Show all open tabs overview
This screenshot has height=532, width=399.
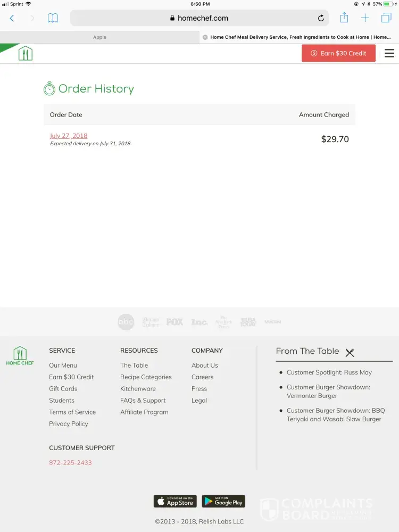tap(386, 18)
